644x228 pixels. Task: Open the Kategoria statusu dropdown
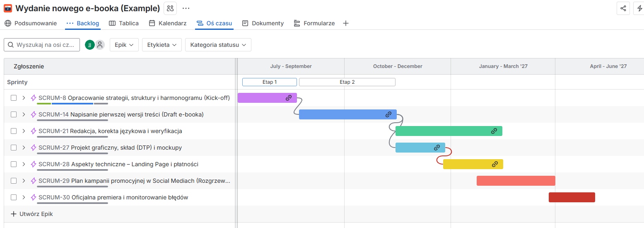click(x=218, y=45)
